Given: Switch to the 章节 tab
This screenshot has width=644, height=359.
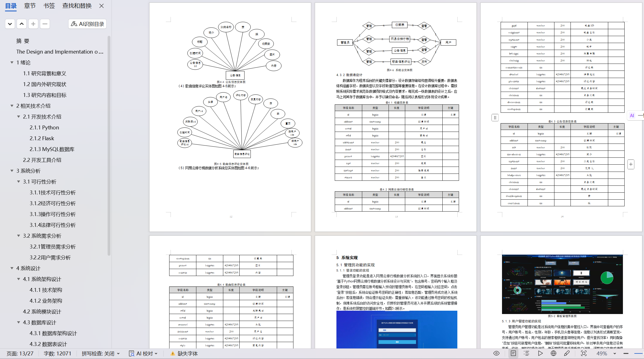Looking at the screenshot, I should (30, 6).
